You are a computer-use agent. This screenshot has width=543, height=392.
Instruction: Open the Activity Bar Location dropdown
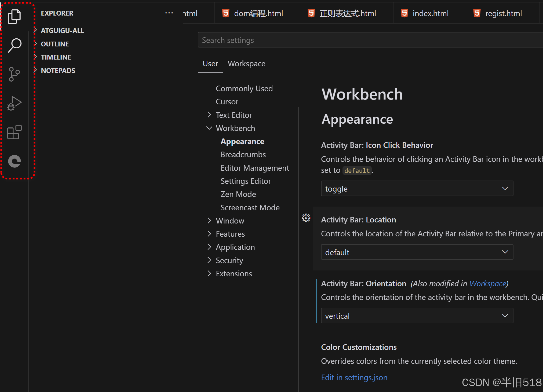click(x=417, y=252)
